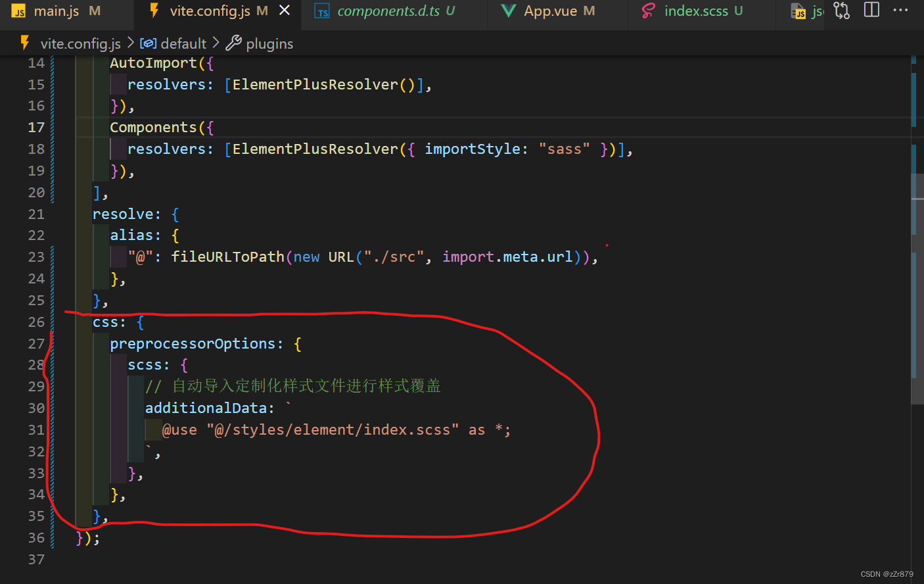924x584 pixels.
Task: Click on the AutoImport function call
Action: tap(153, 63)
